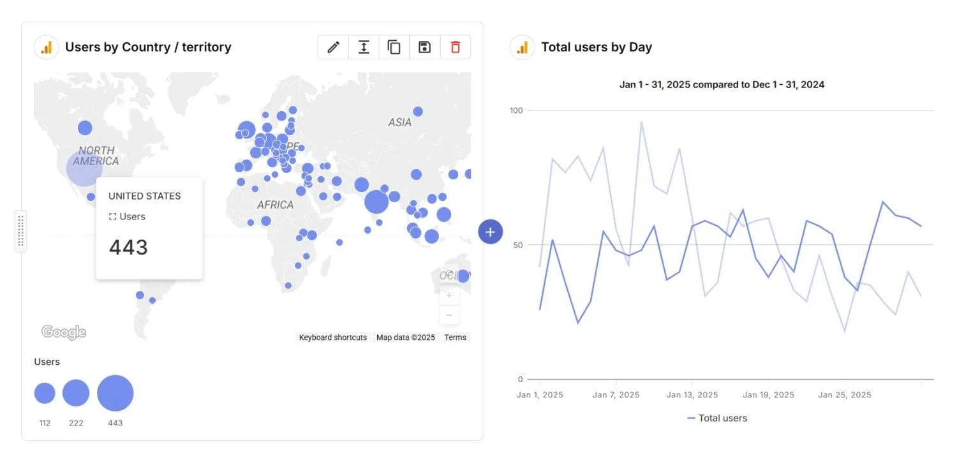Click the resize height icon in widget toolbar
The width and height of the screenshot is (980, 460).
point(364,47)
